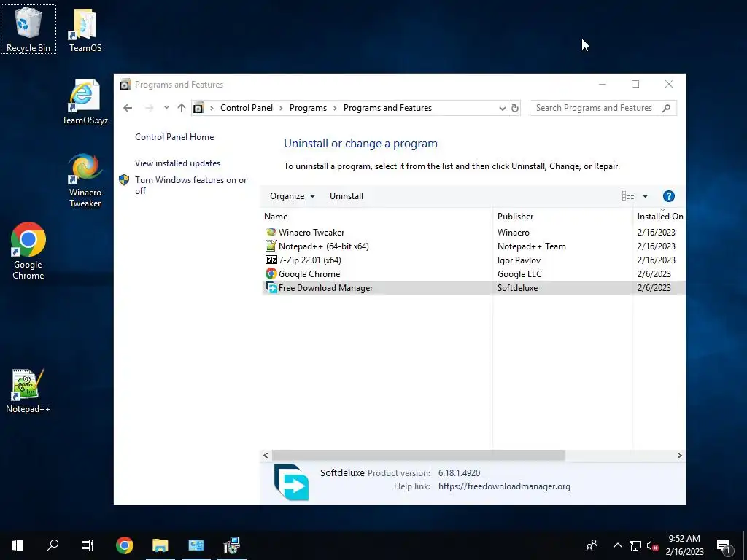Click Programs and Features breadcrumb segment
The height and width of the screenshot is (560, 747).
coord(387,108)
